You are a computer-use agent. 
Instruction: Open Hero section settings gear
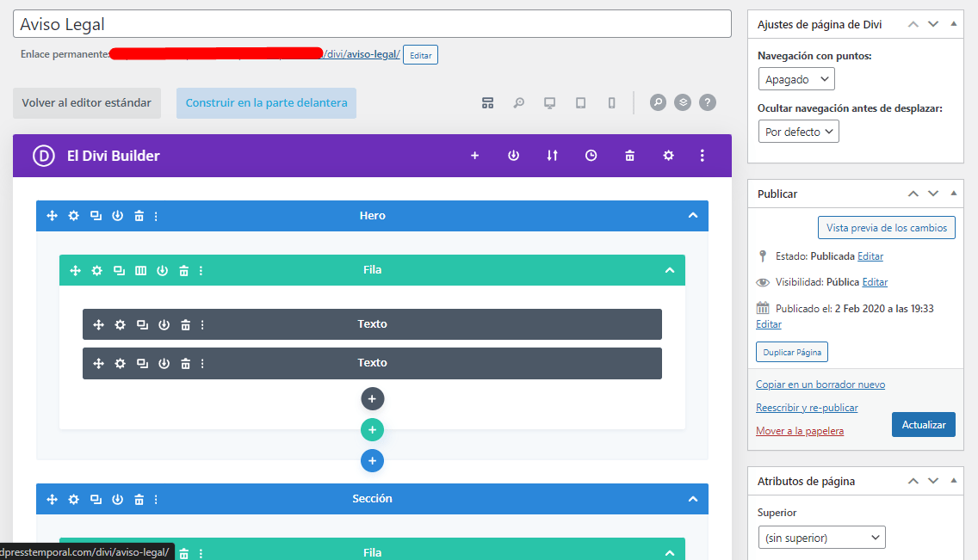coord(73,216)
